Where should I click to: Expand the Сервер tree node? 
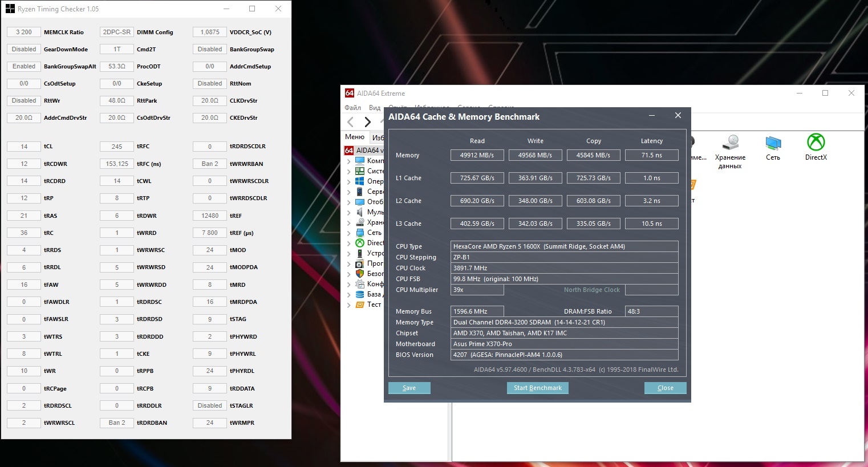[349, 192]
